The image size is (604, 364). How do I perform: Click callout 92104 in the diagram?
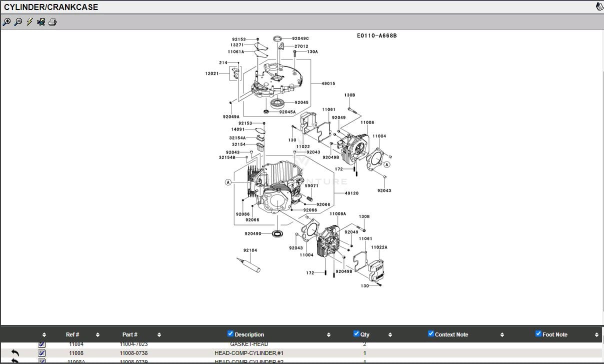pyautogui.click(x=250, y=250)
